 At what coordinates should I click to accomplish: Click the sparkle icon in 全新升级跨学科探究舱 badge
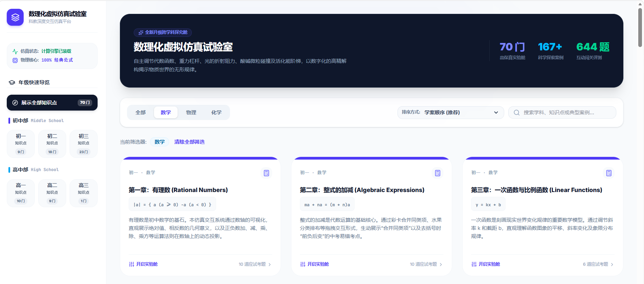141,32
